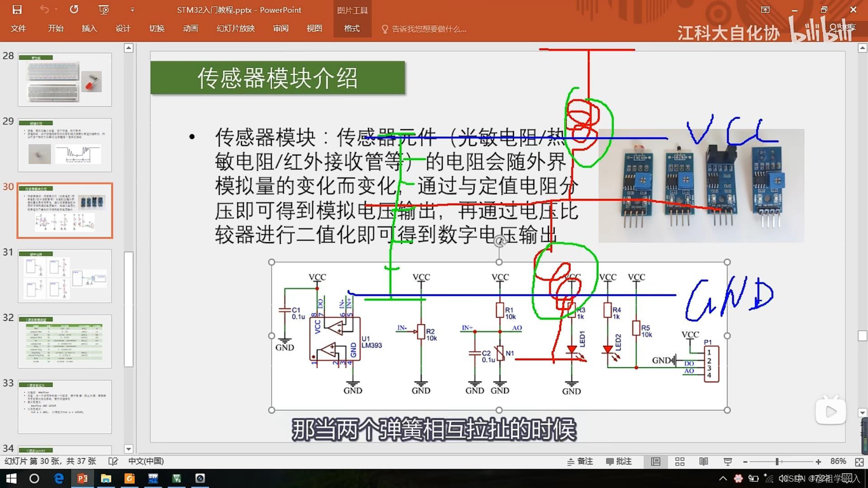Viewport: 868px width, 488px height.
Task: Start slideshow from beginning icon in title bar
Action: [104, 9]
